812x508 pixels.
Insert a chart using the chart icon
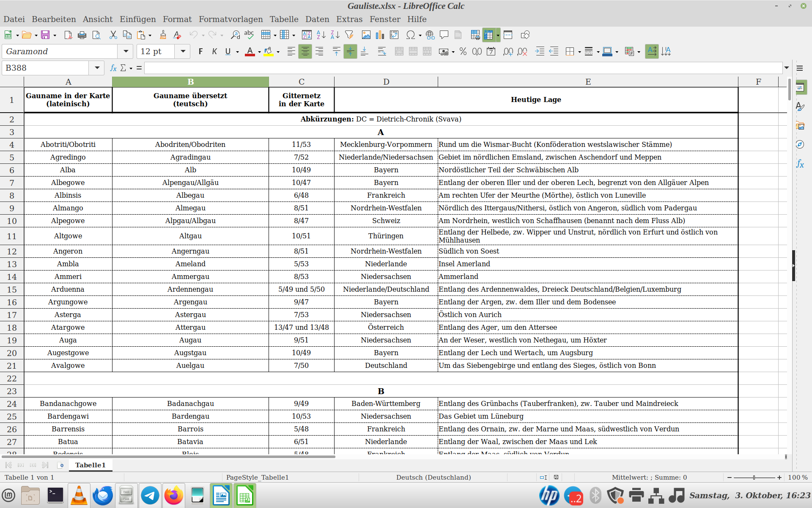click(x=380, y=35)
